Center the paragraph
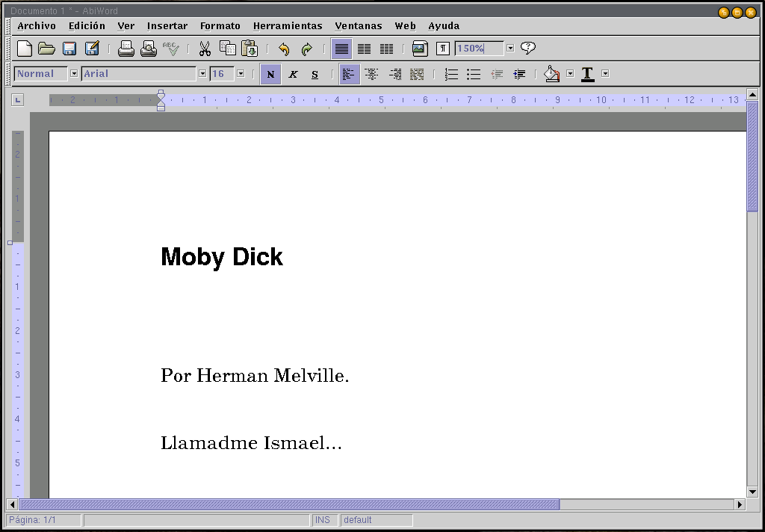765x532 pixels. pos(371,74)
